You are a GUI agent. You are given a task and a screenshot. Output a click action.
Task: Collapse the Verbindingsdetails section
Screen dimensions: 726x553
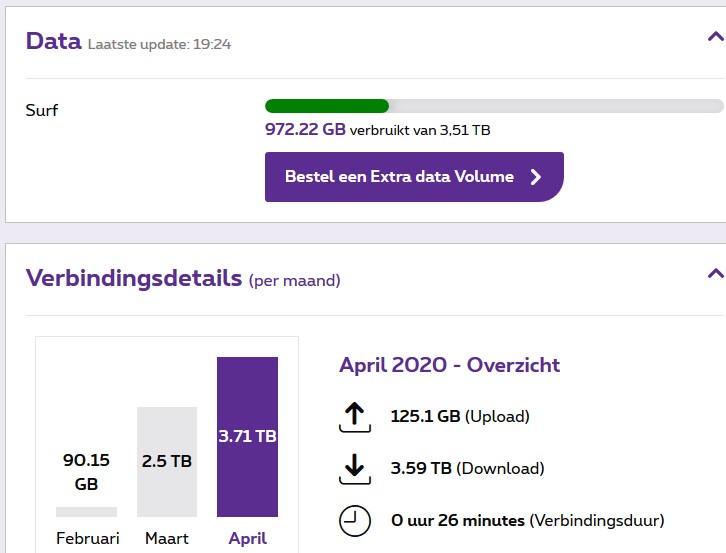[x=714, y=273]
